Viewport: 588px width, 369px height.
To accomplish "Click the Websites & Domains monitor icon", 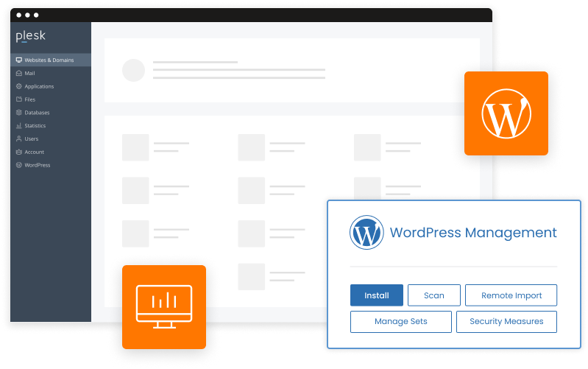I will (18, 60).
